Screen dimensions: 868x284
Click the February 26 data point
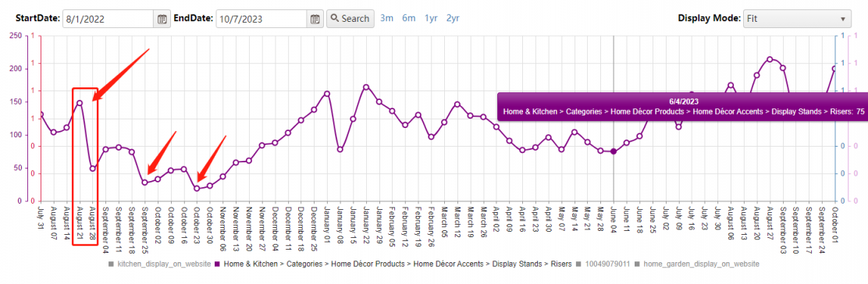point(431,137)
